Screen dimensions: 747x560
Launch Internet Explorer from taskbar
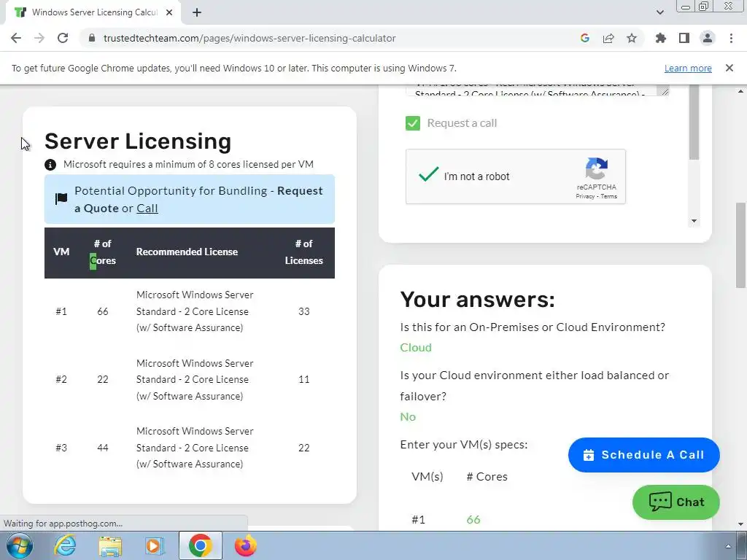[x=65, y=545]
